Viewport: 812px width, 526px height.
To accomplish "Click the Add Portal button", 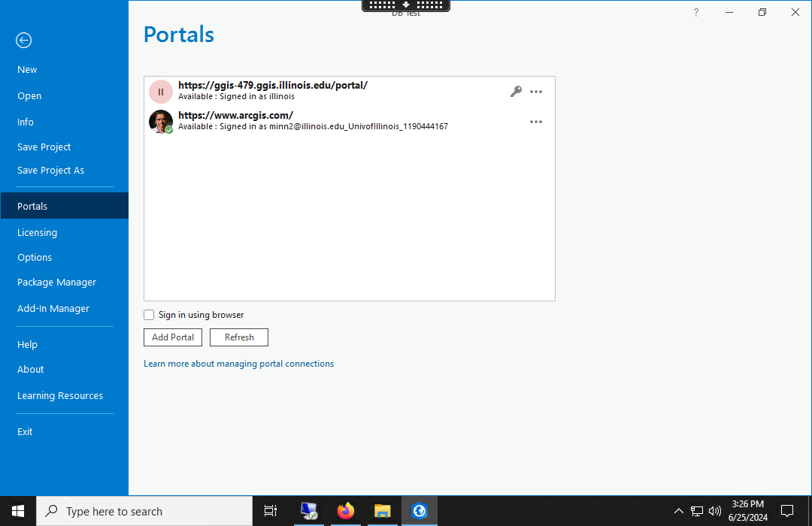I will [173, 337].
